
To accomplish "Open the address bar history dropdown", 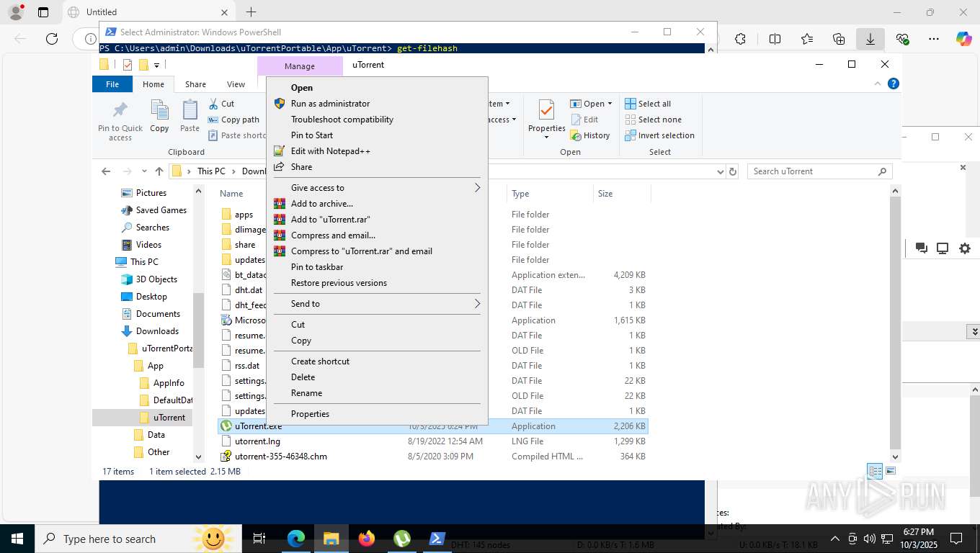I will 720,171.
